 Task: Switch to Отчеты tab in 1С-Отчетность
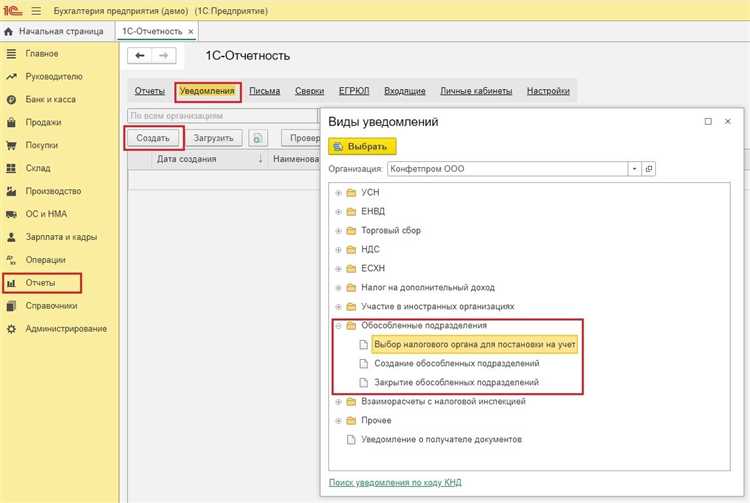pos(150,91)
